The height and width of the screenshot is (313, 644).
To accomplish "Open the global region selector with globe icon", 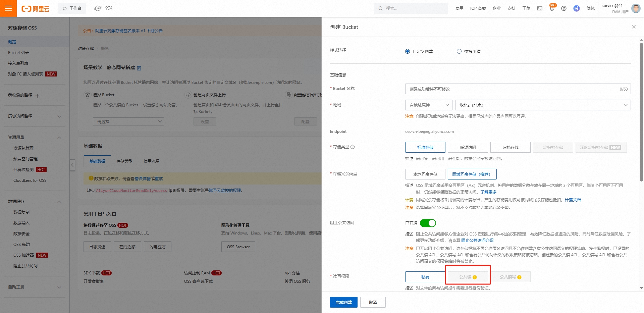I will pyautogui.click(x=103, y=8).
